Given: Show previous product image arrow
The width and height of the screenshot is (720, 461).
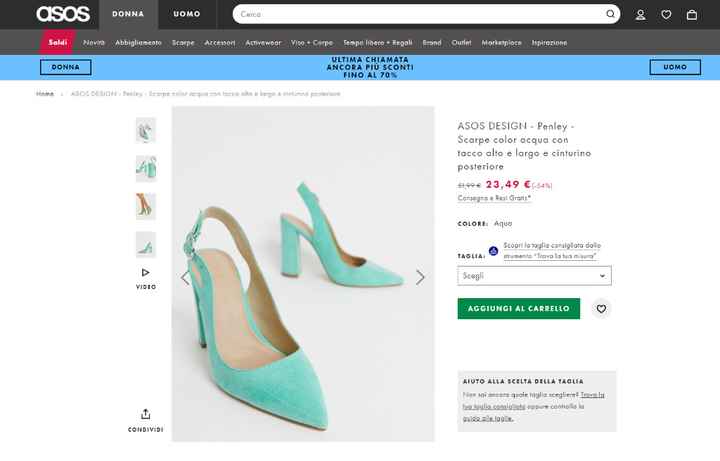Looking at the screenshot, I should (x=185, y=277).
